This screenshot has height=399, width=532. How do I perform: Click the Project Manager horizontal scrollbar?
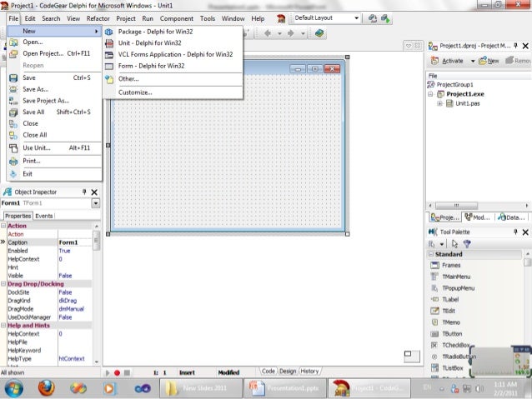point(456,206)
